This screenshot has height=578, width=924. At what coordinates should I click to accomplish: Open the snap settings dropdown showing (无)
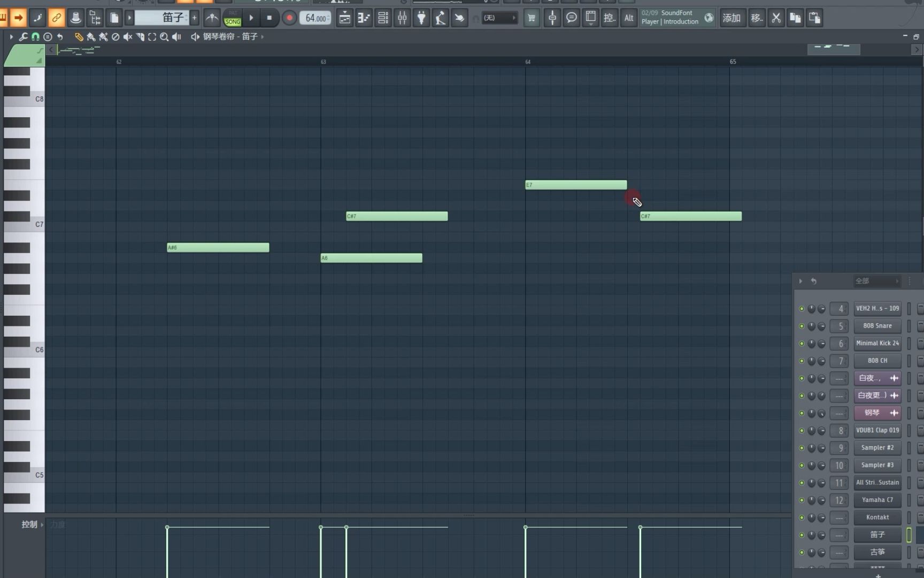pos(499,18)
